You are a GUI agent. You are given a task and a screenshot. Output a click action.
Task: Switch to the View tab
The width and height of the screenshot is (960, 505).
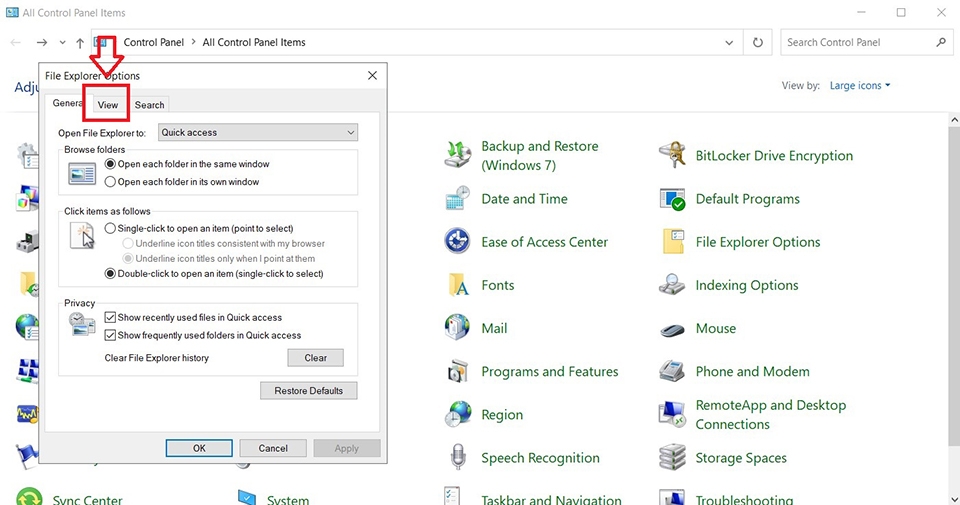tap(108, 105)
